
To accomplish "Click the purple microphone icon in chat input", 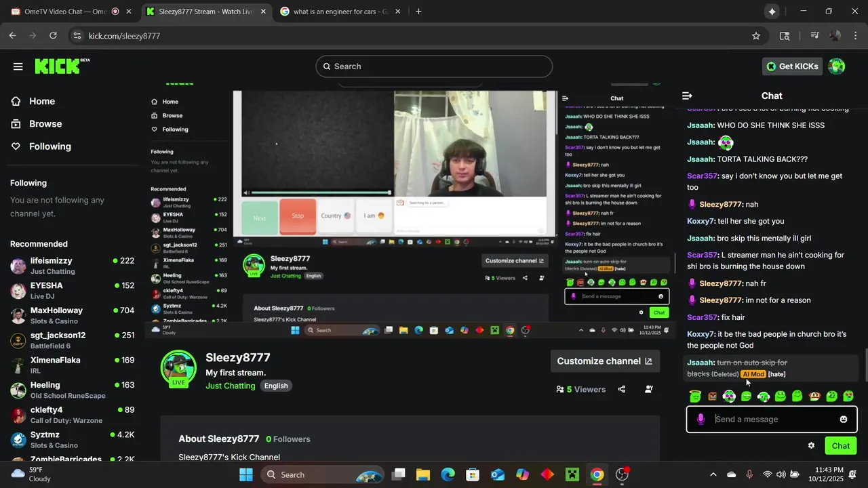I will [701, 420].
